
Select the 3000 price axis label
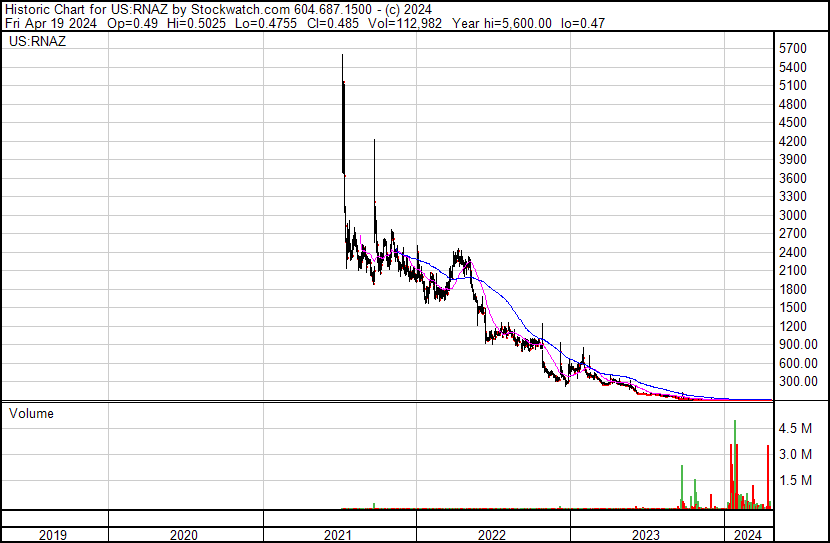[x=792, y=215]
